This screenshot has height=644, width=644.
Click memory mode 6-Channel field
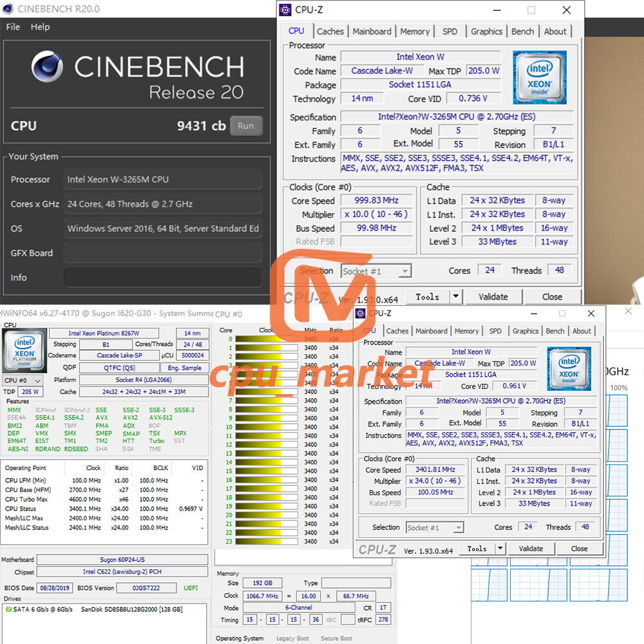[x=299, y=607]
